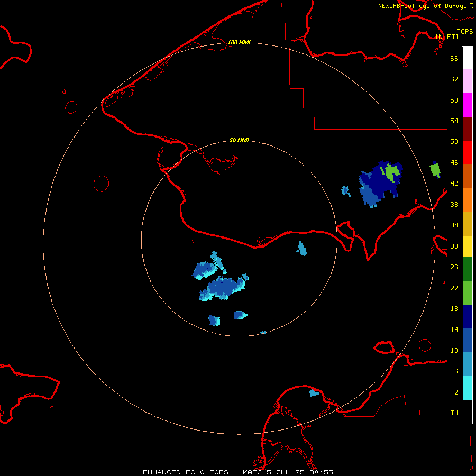Click the dark orange legend swatch
This screenshot has height=476, width=476.
(x=467, y=176)
